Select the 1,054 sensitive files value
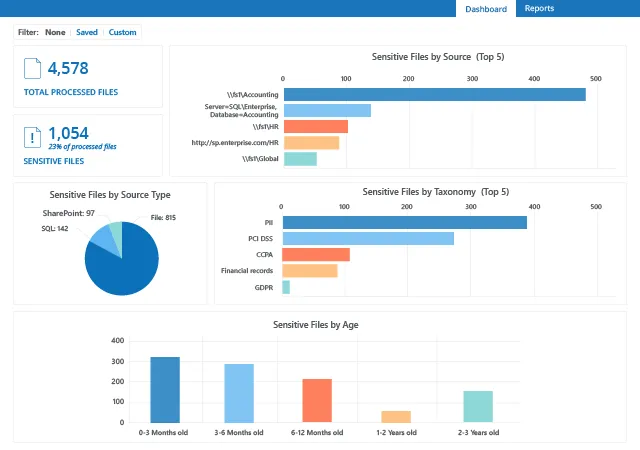 (x=68, y=133)
